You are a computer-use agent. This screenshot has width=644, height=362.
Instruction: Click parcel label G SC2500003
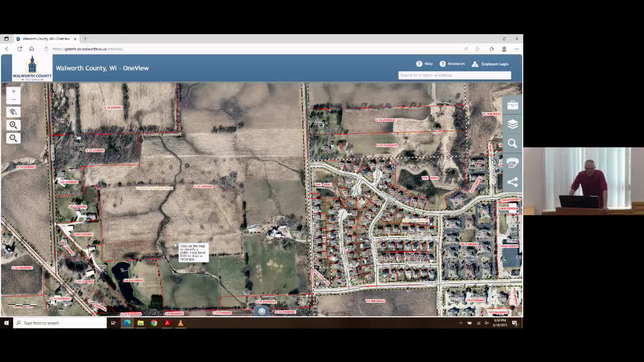click(x=113, y=108)
